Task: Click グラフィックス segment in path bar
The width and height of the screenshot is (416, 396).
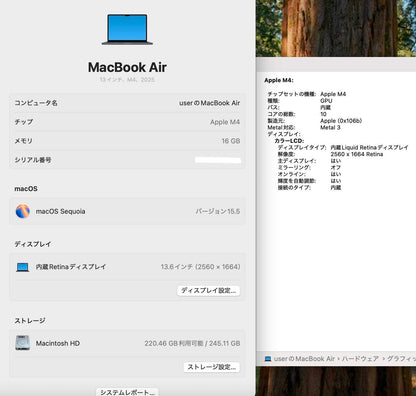Action: (401, 359)
